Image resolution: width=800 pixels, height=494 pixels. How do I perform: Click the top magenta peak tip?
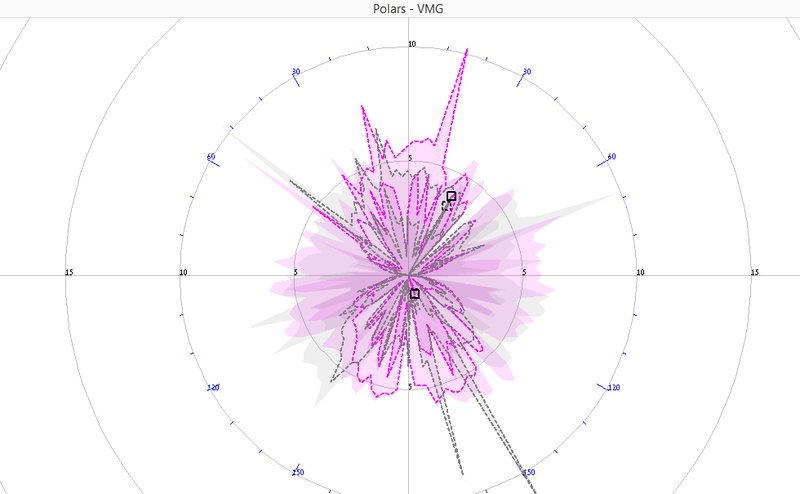(x=467, y=51)
